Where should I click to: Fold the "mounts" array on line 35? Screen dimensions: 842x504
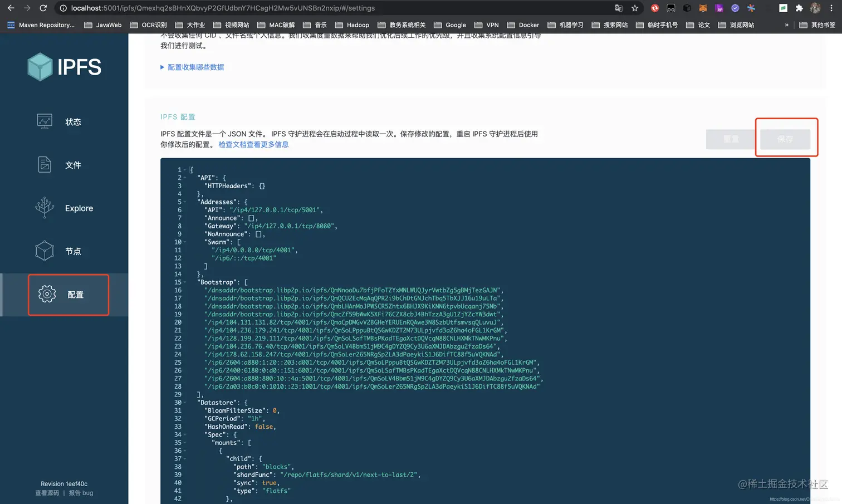click(x=185, y=442)
